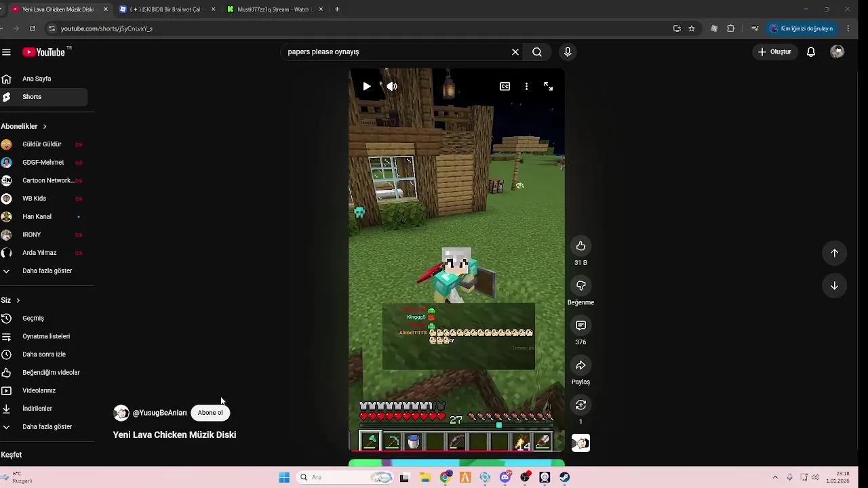868x488 pixels.
Task: Switch to the Musti077zz1q Stream browser tab
Action: coord(275,9)
